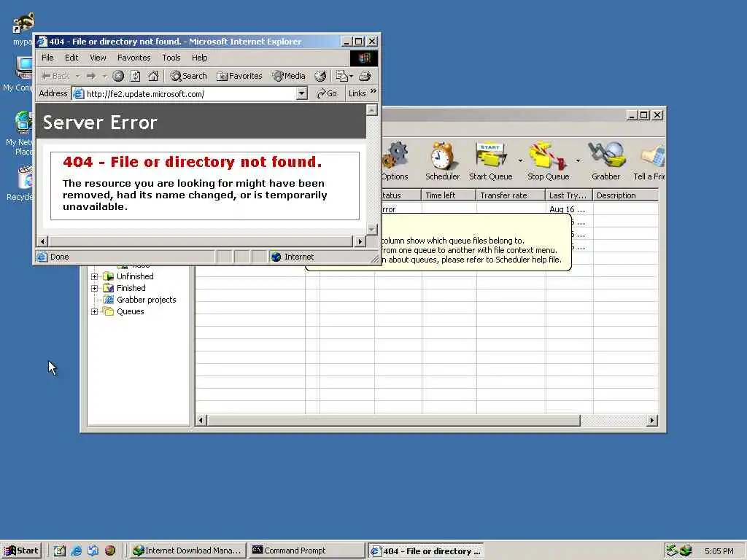Go to the Home page icon
Screen dimensions: 747x560
point(153,76)
